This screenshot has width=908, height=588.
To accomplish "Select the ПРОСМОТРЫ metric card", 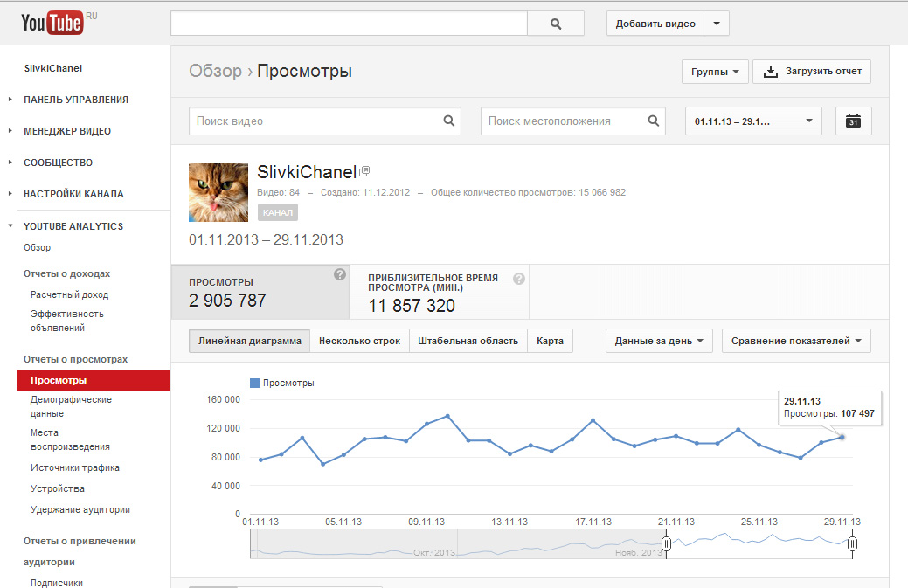I will (x=260, y=293).
